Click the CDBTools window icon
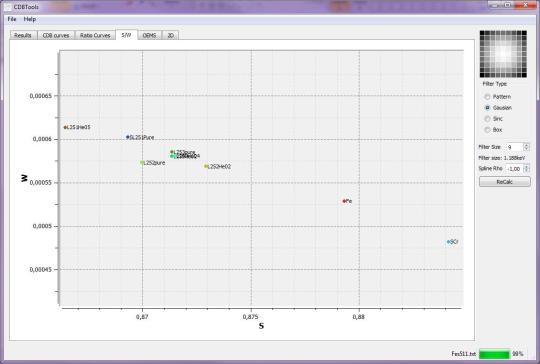The image size is (540, 364). pos(8,7)
